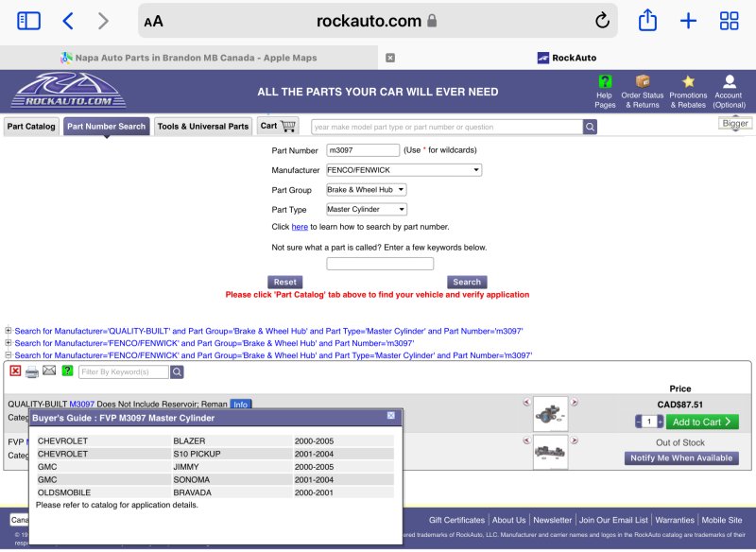Open Order Status & Returns
756x552 pixels.
pyautogui.click(x=643, y=82)
